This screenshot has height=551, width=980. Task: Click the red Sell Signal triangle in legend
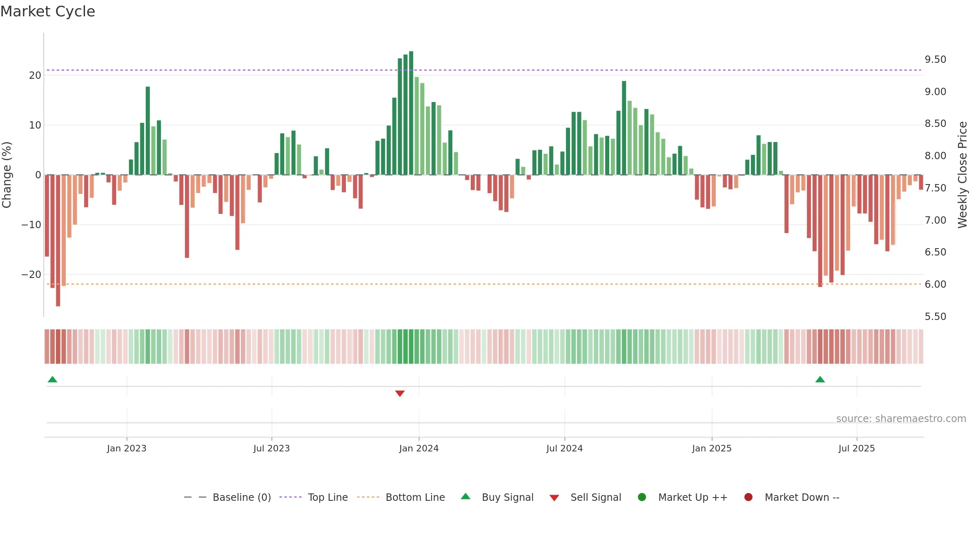(554, 498)
